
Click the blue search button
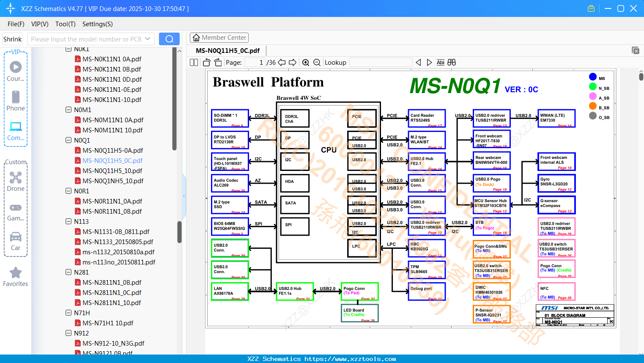point(169,39)
